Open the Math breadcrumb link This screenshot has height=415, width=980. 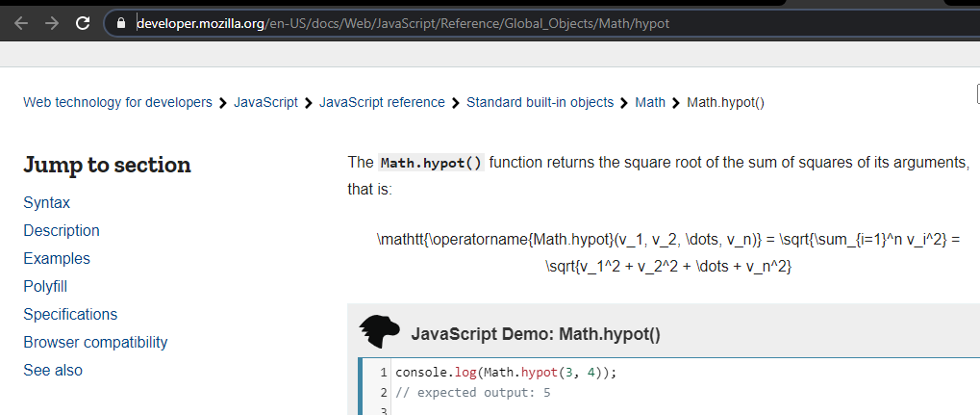650,102
